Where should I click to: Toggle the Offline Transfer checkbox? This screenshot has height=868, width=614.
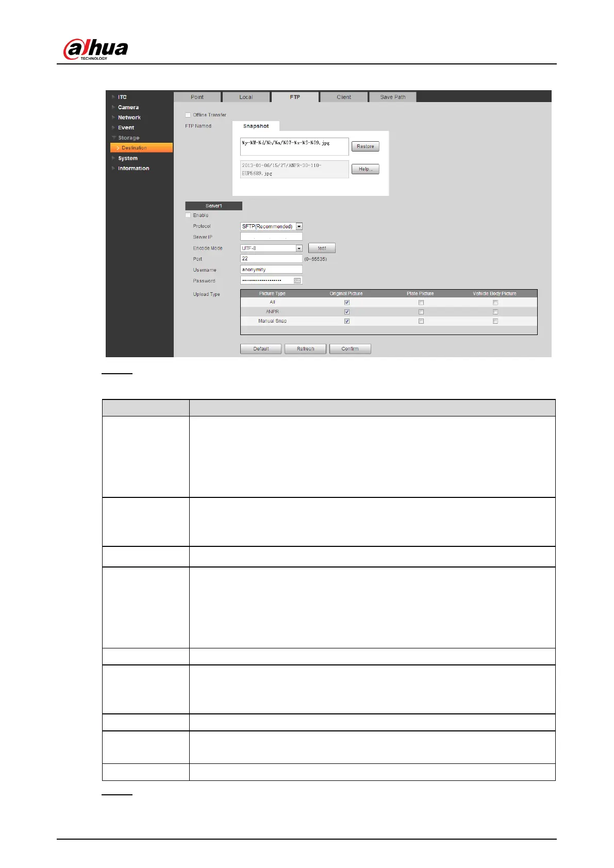click(x=188, y=115)
